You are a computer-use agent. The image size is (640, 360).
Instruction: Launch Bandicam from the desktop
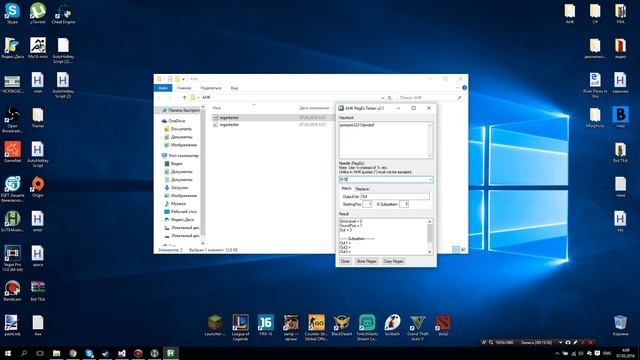[12, 290]
